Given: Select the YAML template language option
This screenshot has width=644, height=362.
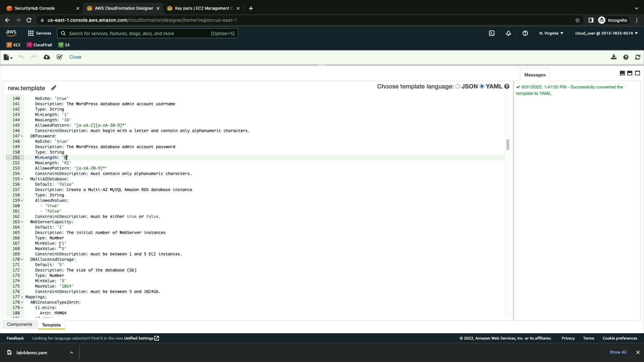Looking at the screenshot, I should coord(482,86).
